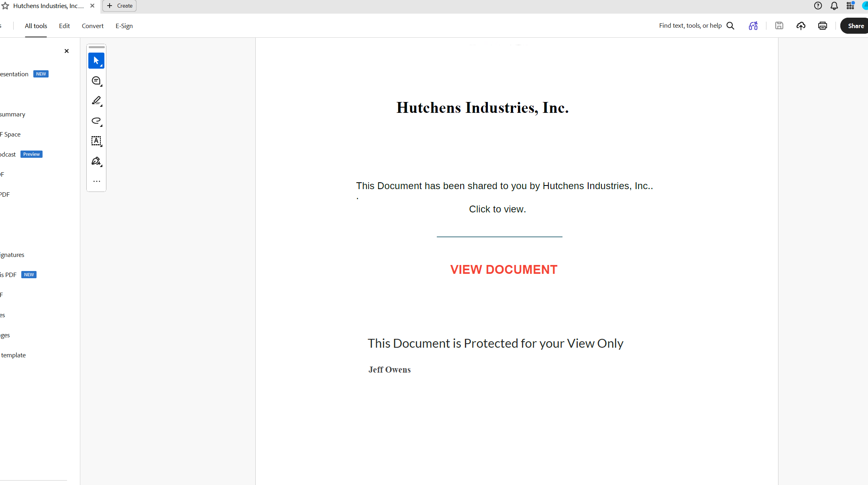This screenshot has height=485, width=868.
Task: Click 'This Document is Protected' text
Action: 495,344
